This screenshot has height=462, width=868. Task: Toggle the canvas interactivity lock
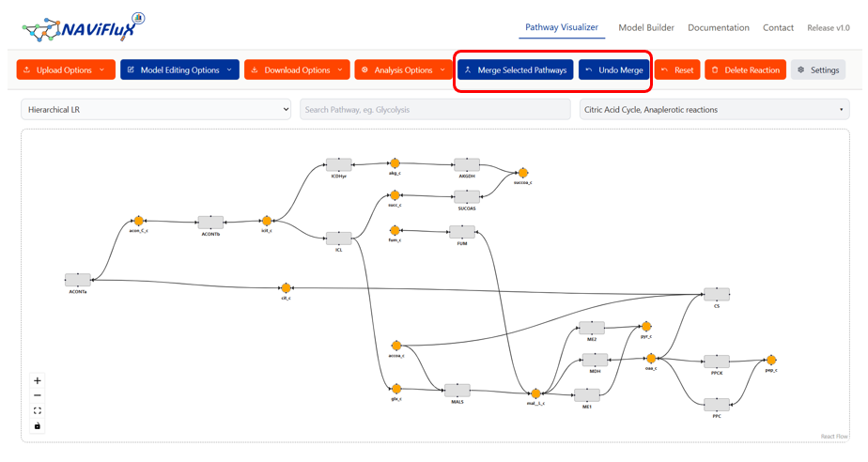pyautogui.click(x=38, y=425)
